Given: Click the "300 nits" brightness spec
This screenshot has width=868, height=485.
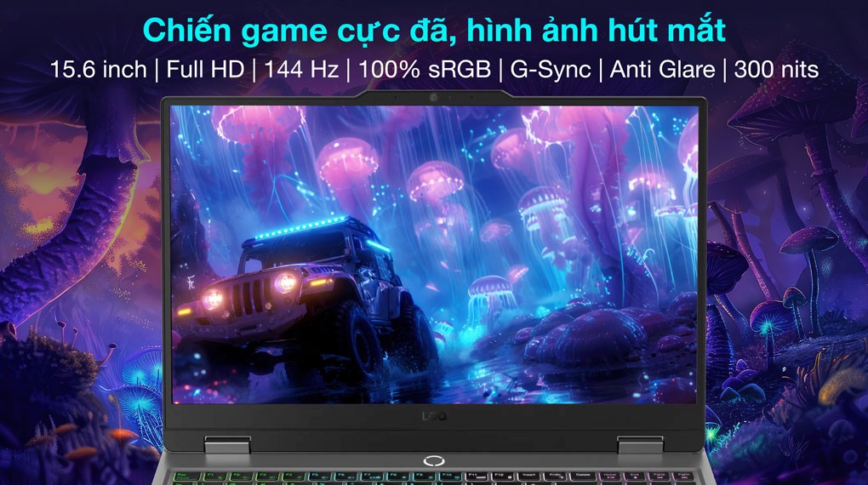Looking at the screenshot, I should (776, 70).
